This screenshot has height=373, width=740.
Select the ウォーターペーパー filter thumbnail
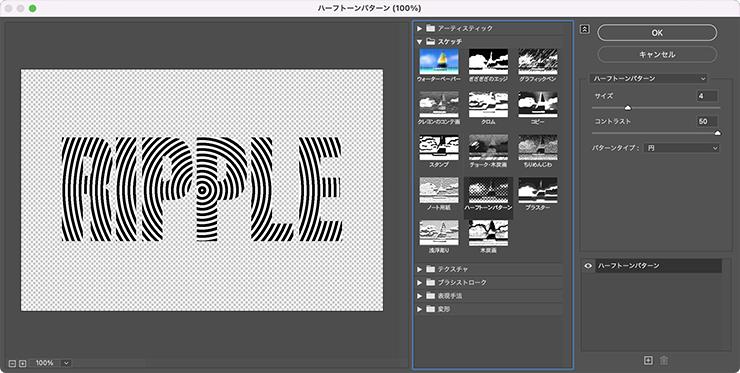tap(439, 62)
